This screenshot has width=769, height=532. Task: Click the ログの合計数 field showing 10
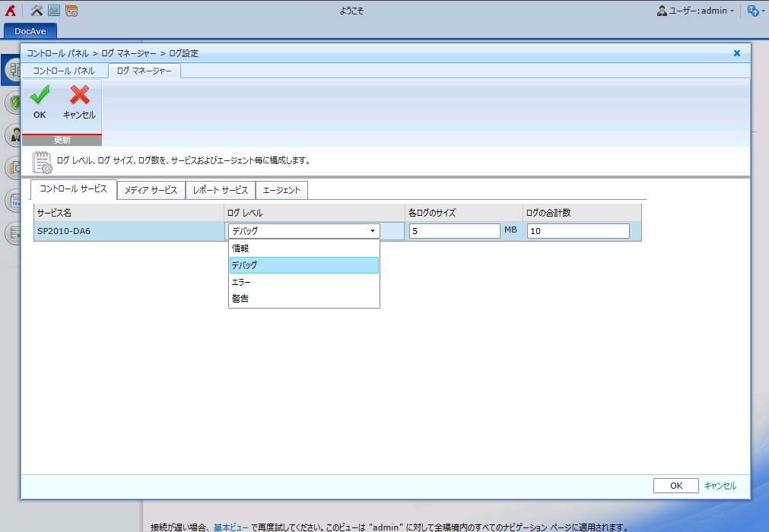point(578,231)
